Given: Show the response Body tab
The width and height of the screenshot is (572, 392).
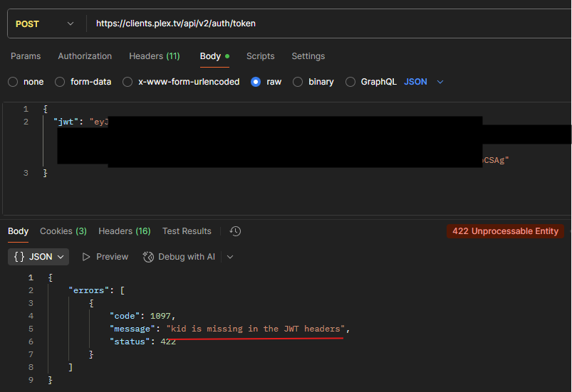Looking at the screenshot, I should tap(18, 231).
